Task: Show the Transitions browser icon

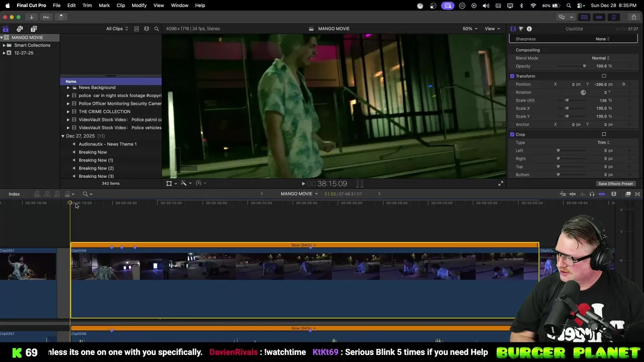Action: [x=637, y=194]
